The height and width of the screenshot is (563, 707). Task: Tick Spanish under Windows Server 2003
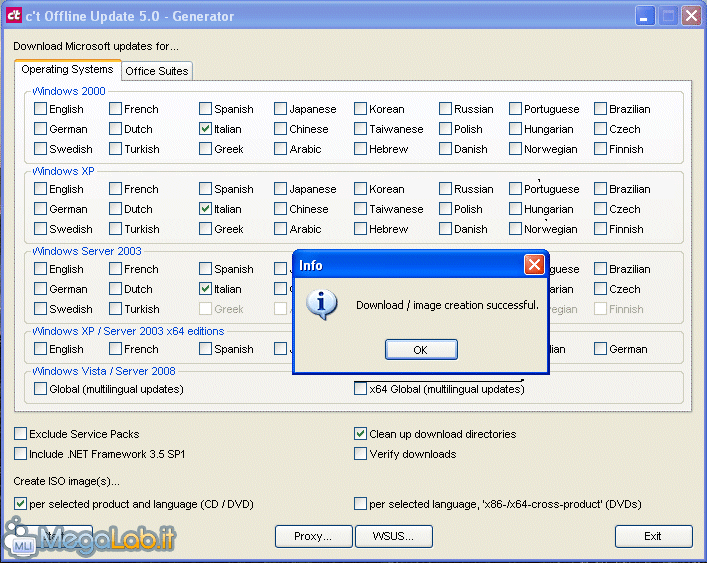tap(206, 269)
